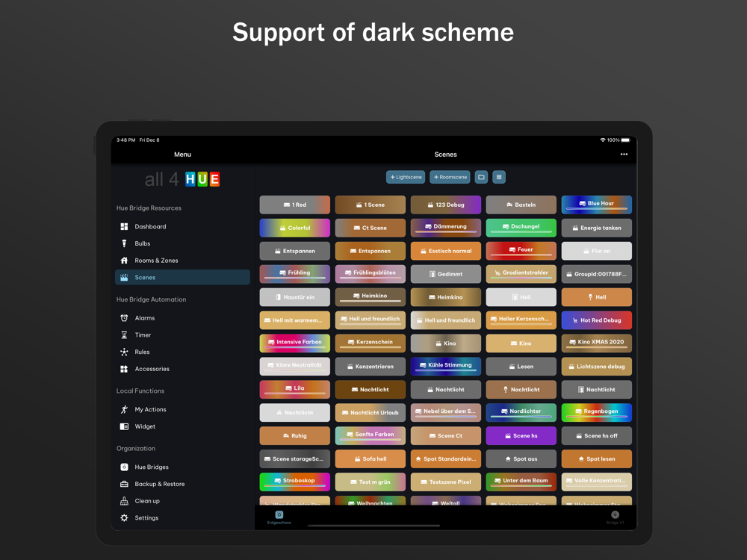
Task: Click the Energie tanken scene tile
Action: click(x=596, y=228)
